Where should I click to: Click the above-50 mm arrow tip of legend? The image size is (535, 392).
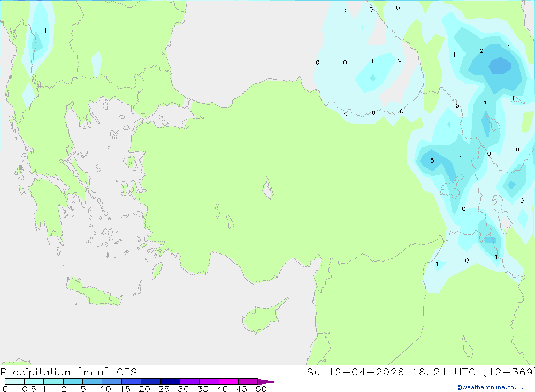point(267,382)
